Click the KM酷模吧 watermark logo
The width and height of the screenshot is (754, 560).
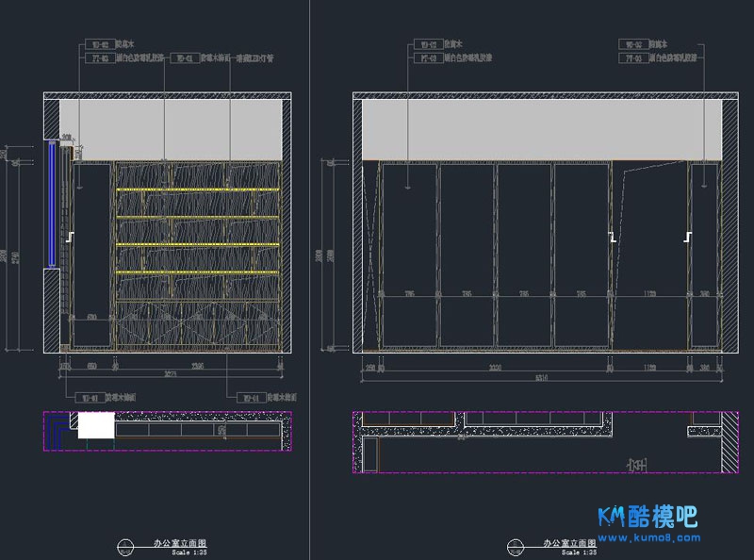[647, 516]
